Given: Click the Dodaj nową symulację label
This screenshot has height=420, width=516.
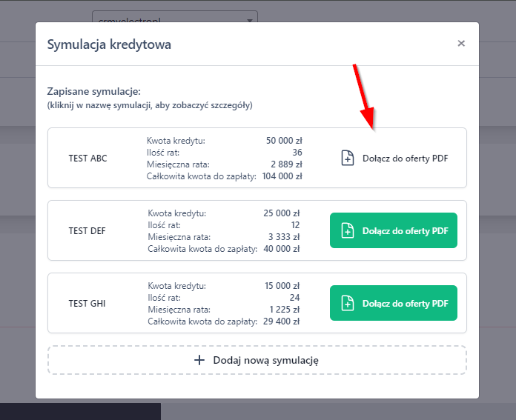Looking at the screenshot, I should [265, 360].
